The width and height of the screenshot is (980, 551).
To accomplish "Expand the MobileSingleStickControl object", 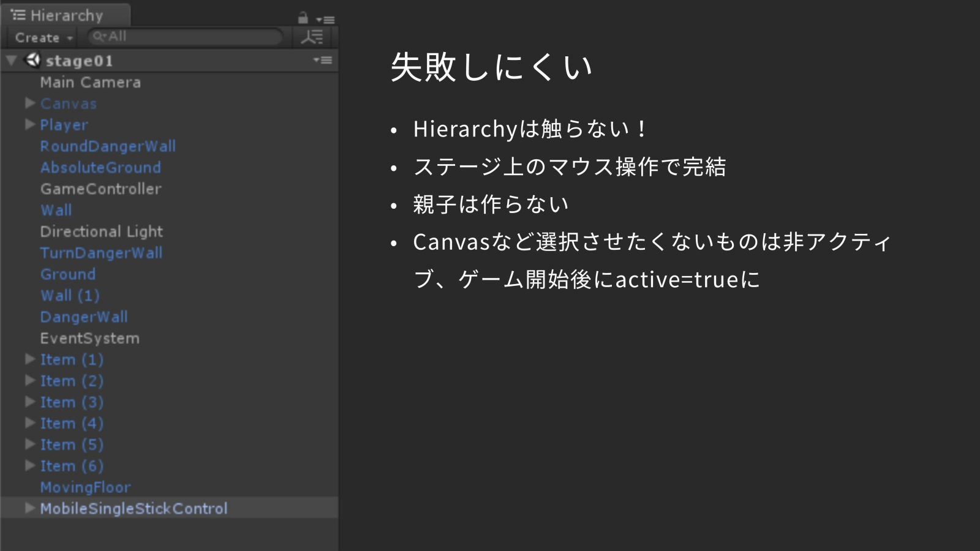I will click(29, 508).
